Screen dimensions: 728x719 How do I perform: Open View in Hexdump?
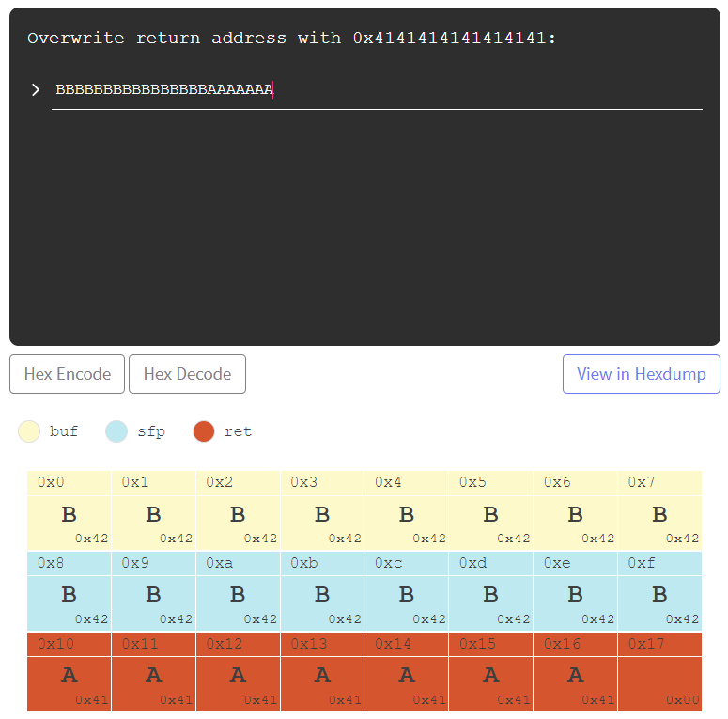642,374
